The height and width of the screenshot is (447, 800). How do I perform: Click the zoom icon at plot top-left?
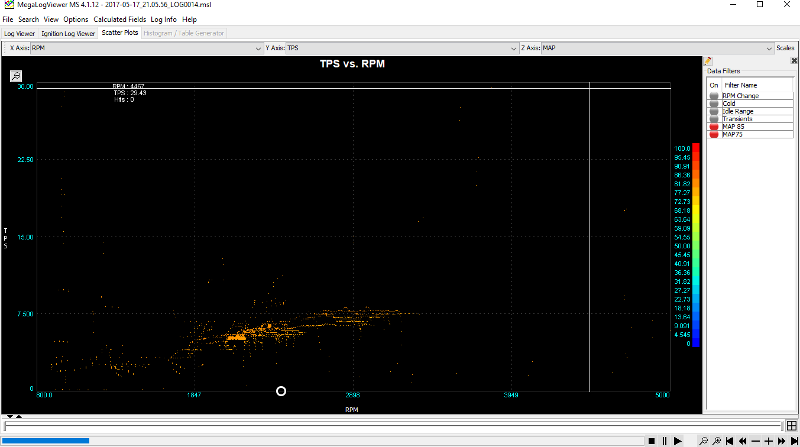(x=17, y=76)
